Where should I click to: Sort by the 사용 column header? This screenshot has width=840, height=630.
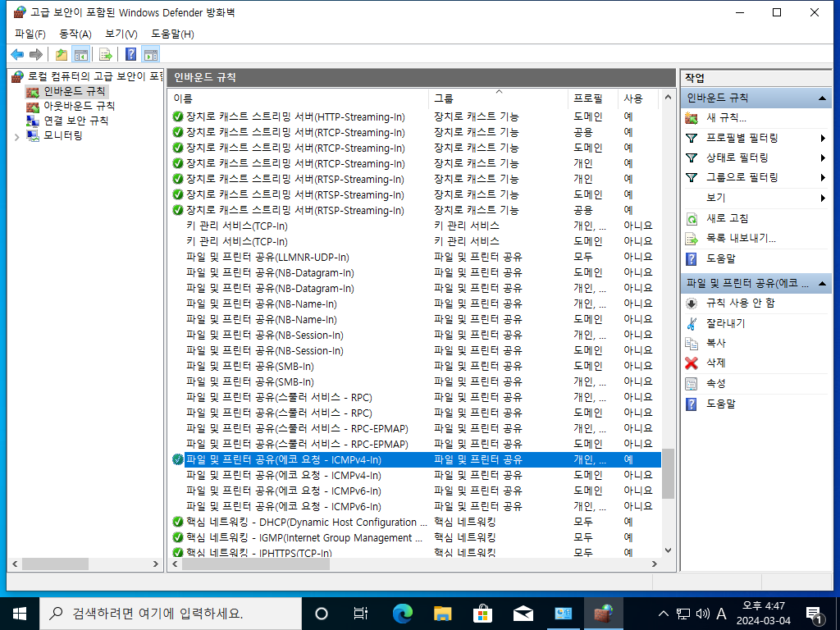coord(638,98)
